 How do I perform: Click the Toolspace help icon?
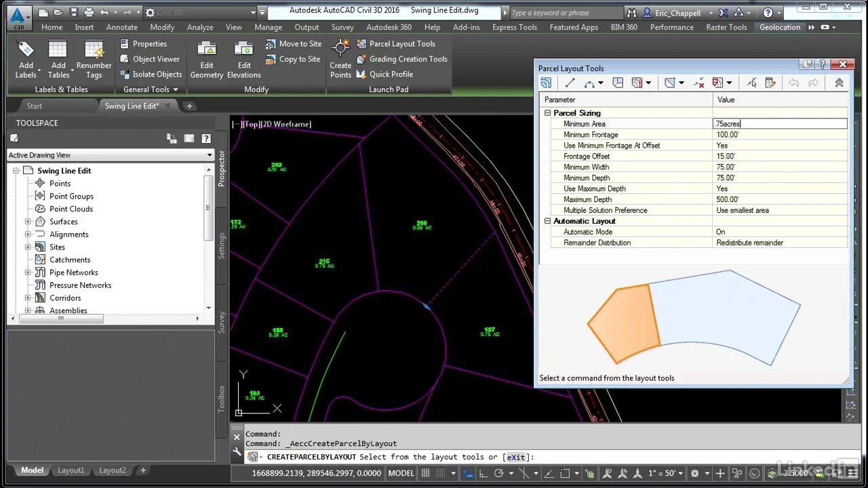click(x=205, y=138)
